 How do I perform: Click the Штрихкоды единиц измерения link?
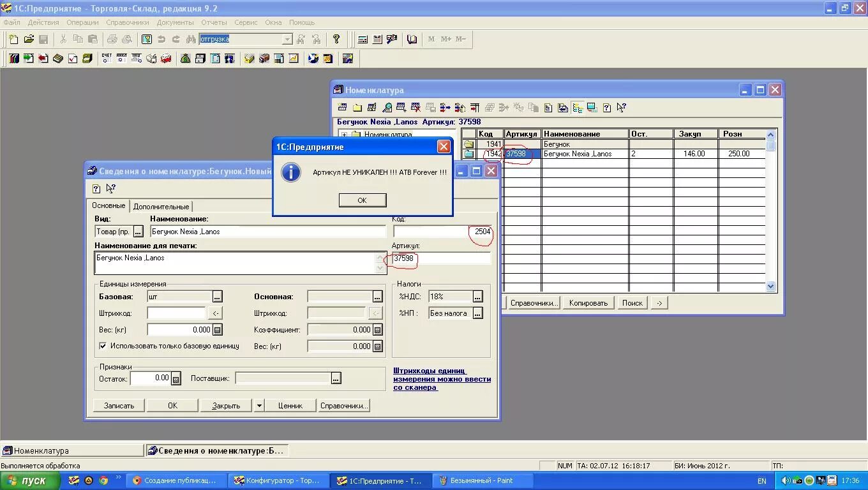tap(442, 379)
